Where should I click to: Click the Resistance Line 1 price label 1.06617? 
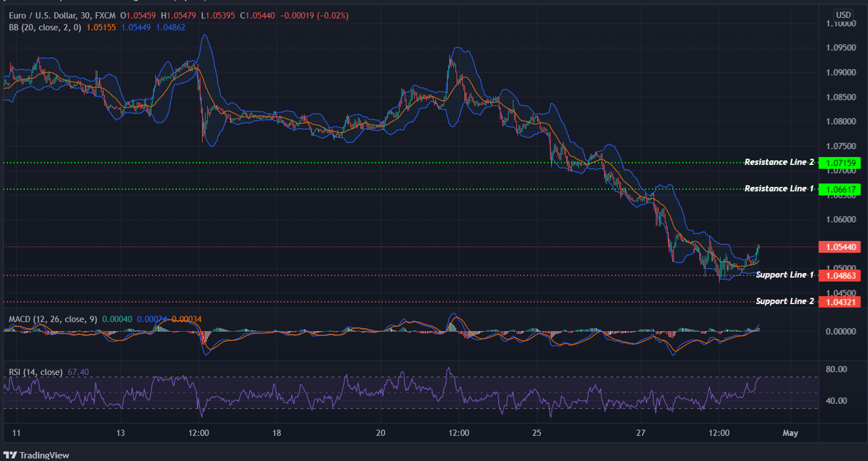point(838,189)
